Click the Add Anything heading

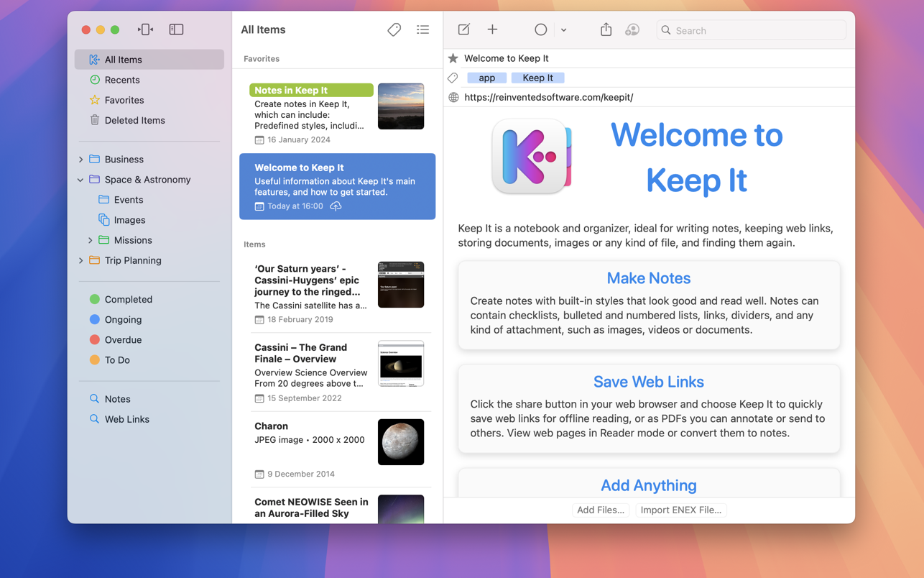[x=648, y=485]
